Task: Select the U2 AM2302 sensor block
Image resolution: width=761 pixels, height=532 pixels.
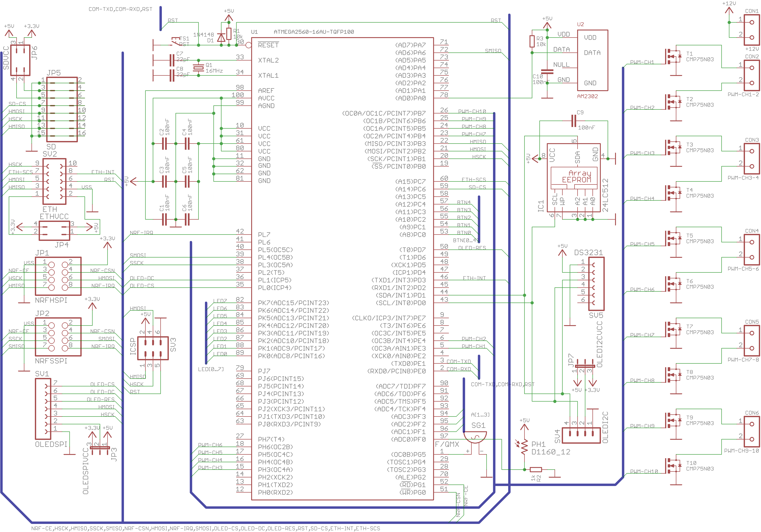Action: coord(593,60)
